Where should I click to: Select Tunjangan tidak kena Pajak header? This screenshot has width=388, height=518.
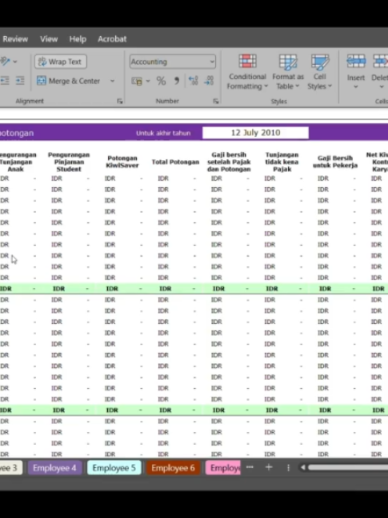click(x=282, y=162)
